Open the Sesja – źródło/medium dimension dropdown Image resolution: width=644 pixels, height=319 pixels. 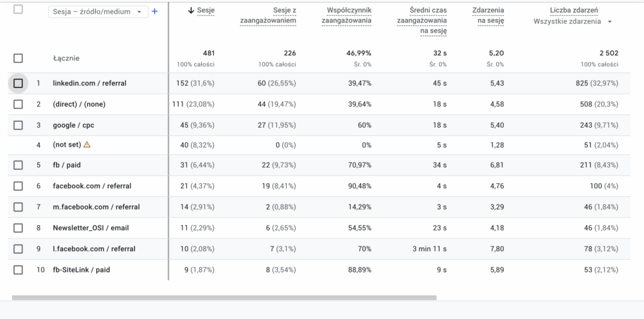tap(98, 11)
